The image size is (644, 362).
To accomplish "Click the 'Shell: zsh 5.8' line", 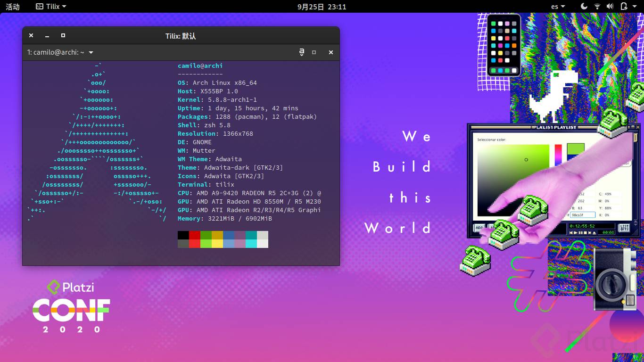I will (x=204, y=125).
